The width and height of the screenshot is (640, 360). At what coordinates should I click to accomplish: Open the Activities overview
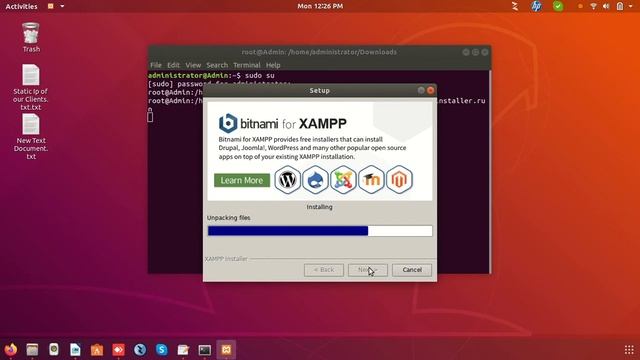click(21, 6)
